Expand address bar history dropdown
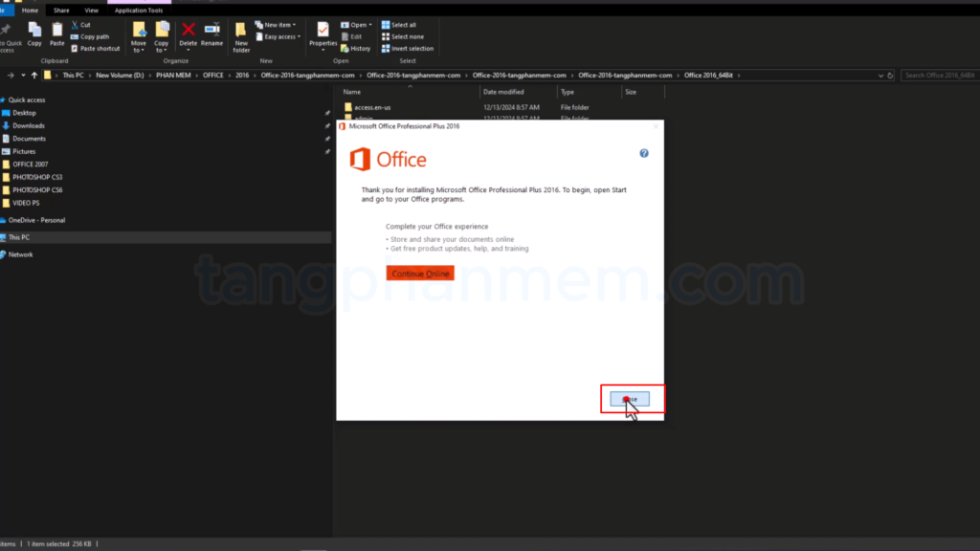The image size is (980, 551). pos(880,76)
